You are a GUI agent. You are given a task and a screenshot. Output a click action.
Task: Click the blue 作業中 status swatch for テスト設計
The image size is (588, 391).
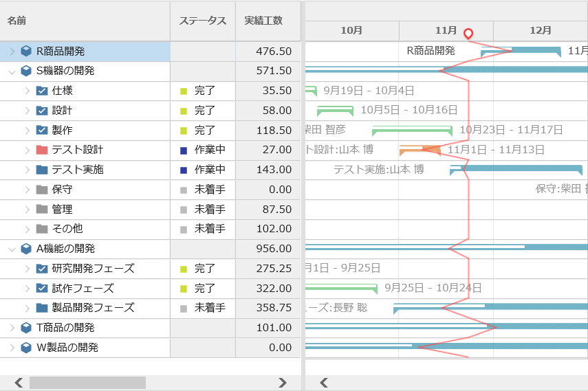click(183, 150)
